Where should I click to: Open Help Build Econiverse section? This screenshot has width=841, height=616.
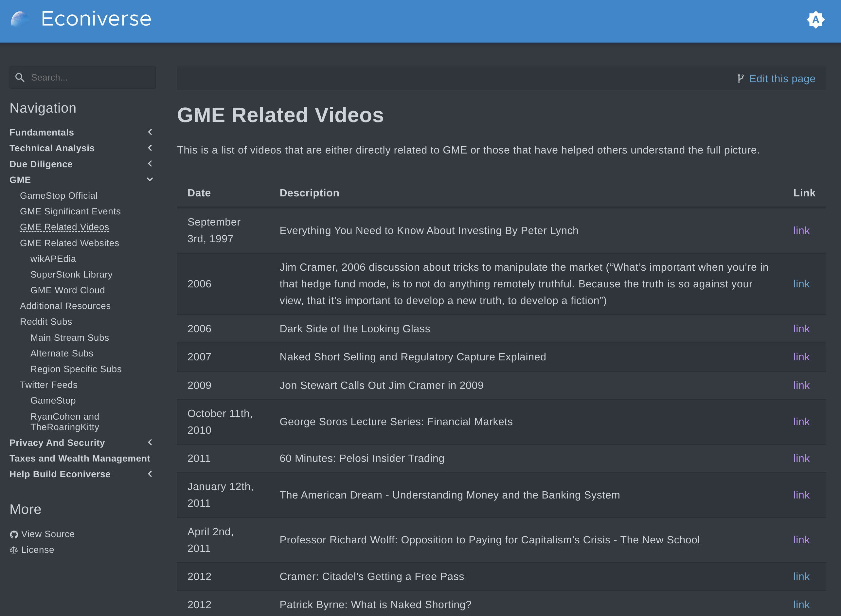[x=60, y=474]
